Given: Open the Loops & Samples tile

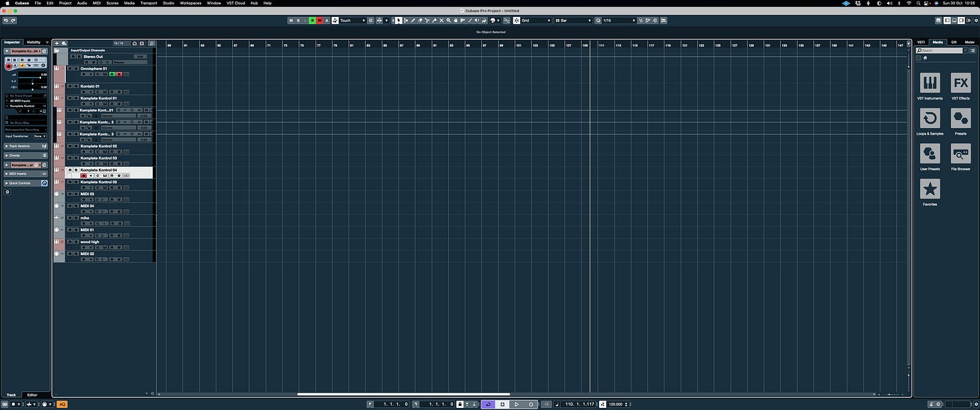Looking at the screenshot, I should coord(930,118).
